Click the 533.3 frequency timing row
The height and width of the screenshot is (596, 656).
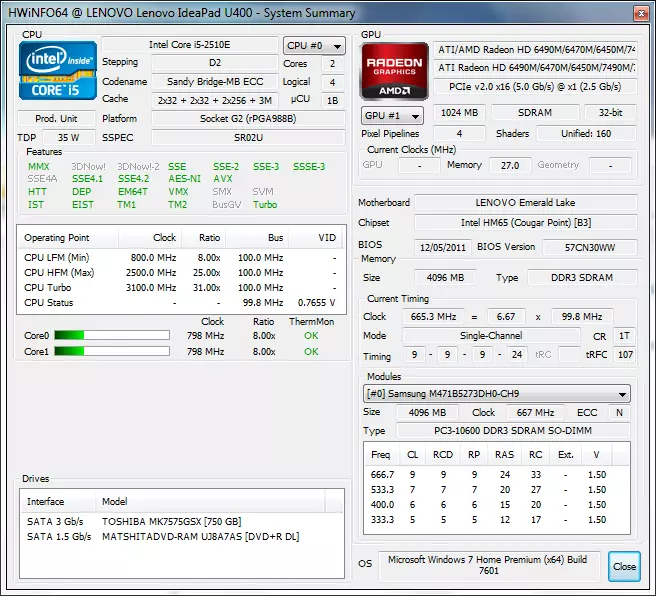point(497,490)
